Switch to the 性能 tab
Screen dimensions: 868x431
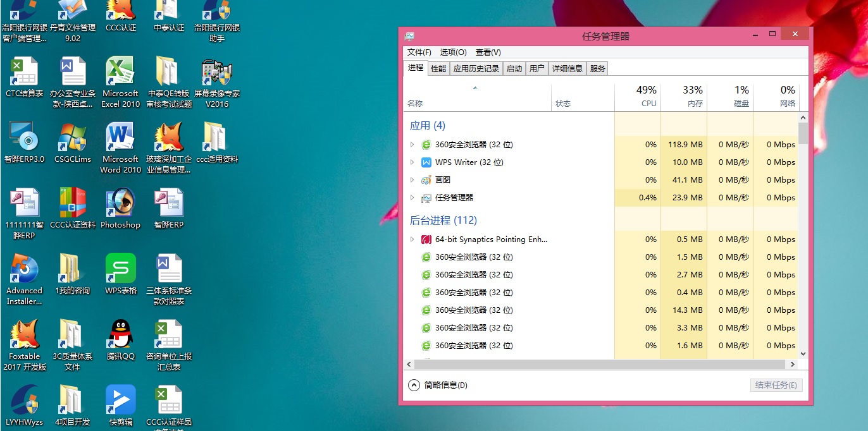pyautogui.click(x=438, y=68)
